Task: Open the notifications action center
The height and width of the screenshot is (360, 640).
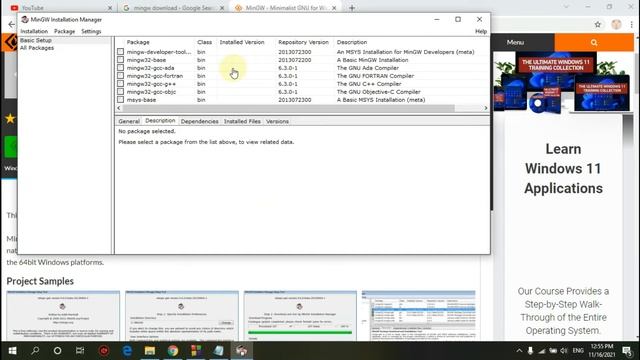Action: coord(627,351)
